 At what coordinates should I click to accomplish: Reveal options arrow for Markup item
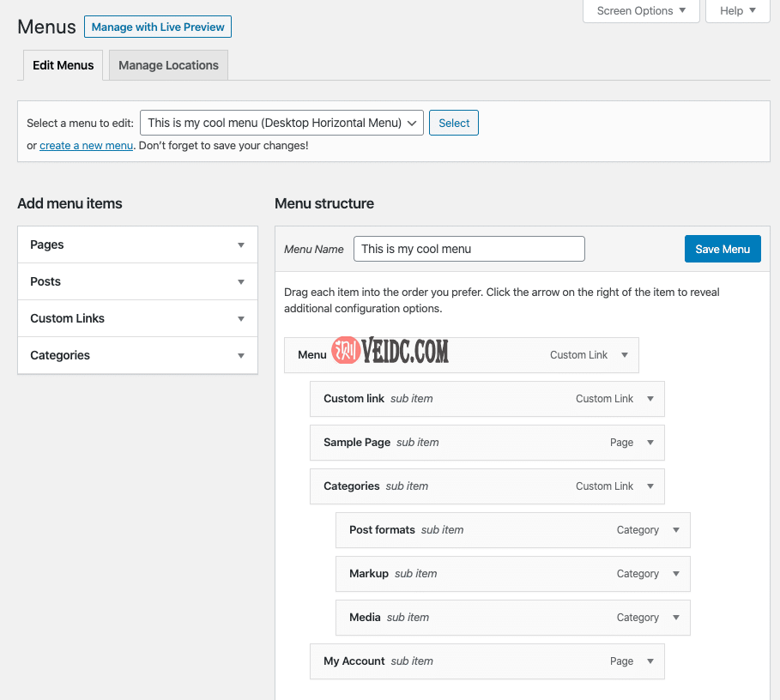(x=676, y=574)
